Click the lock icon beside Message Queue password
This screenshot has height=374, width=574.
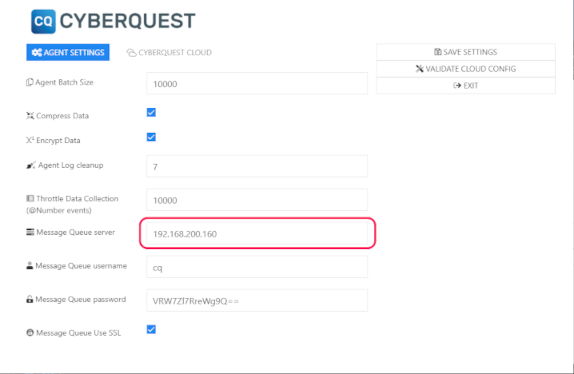pyautogui.click(x=30, y=299)
